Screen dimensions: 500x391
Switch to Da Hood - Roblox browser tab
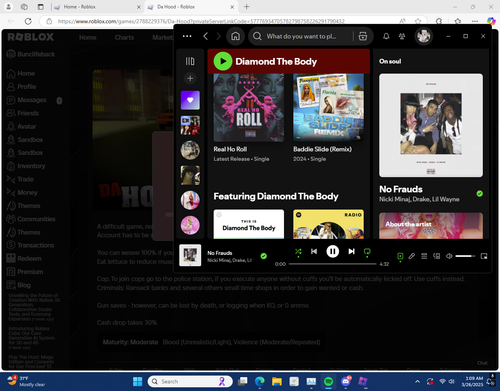point(189,7)
